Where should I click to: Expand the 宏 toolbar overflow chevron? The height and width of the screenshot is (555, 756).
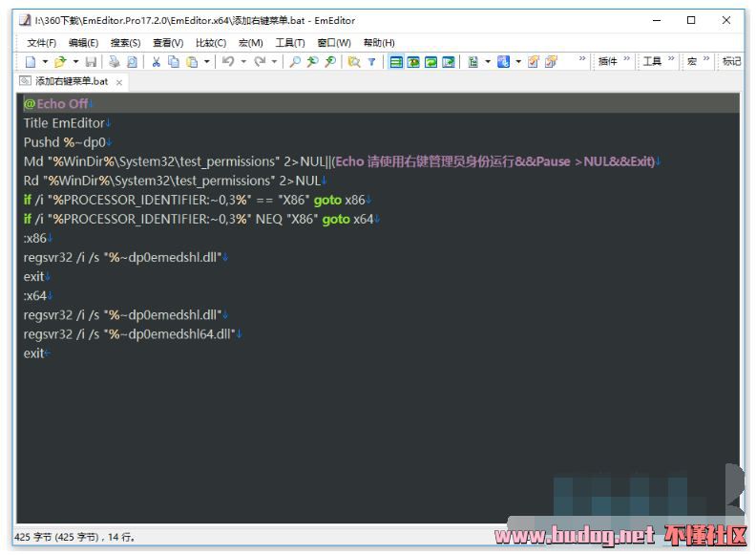706,58
